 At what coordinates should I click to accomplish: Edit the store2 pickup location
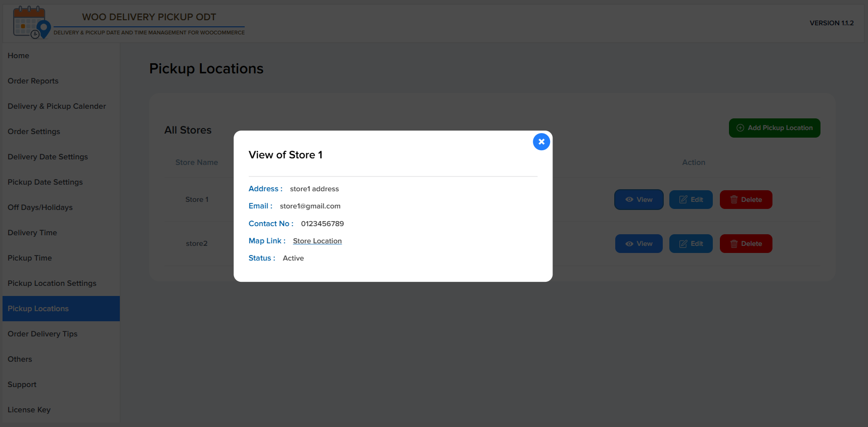pos(691,244)
